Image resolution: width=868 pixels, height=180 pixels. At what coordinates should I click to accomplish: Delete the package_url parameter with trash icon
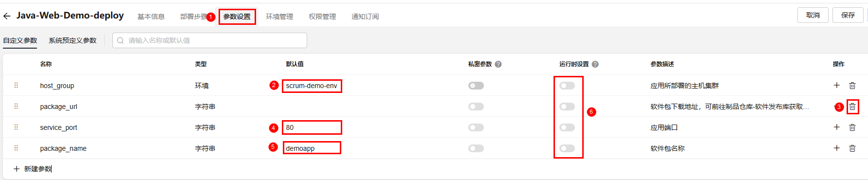click(x=852, y=107)
